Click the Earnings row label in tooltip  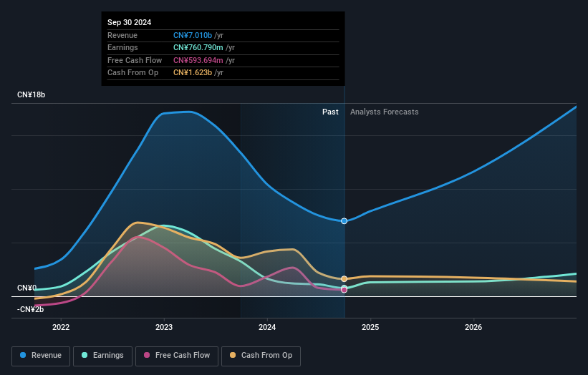coord(122,47)
